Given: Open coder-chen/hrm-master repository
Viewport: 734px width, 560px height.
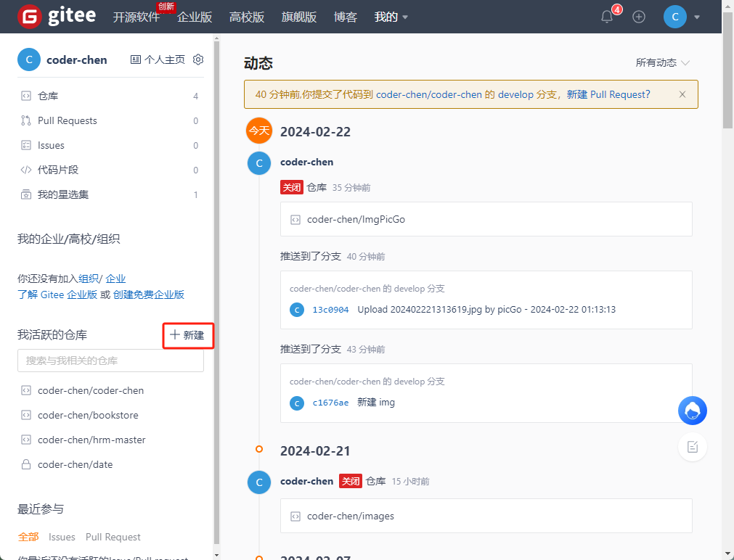Looking at the screenshot, I should [91, 440].
